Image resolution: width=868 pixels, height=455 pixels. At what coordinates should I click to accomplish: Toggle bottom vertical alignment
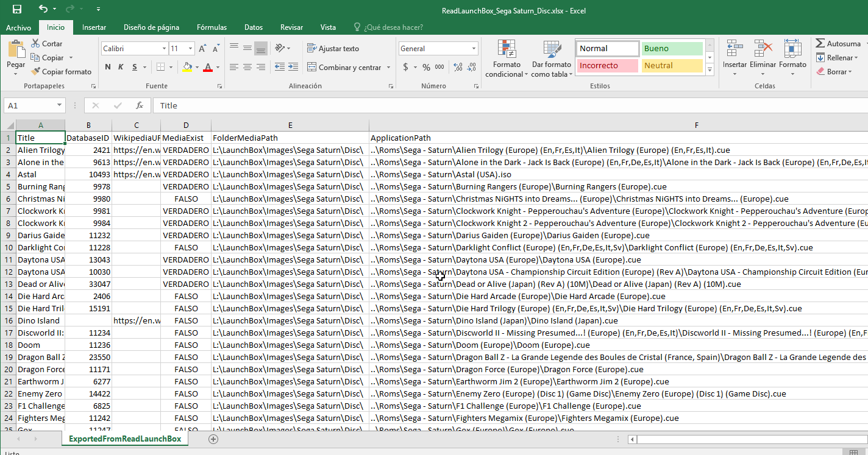(261, 48)
